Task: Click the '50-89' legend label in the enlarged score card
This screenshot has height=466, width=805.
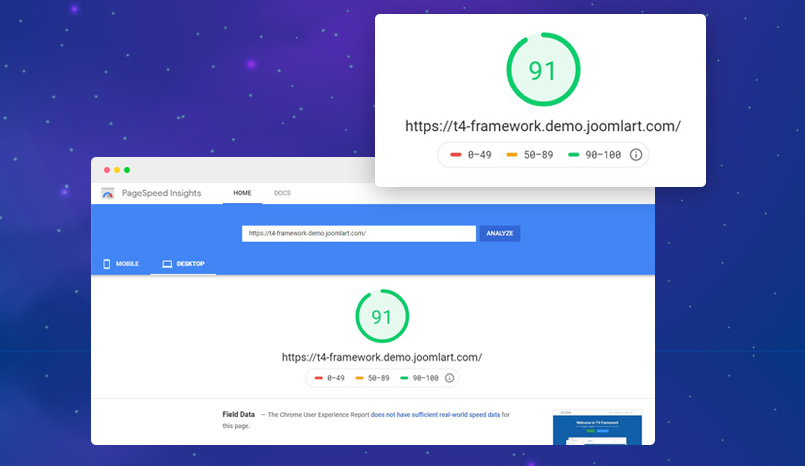Action: coord(539,155)
